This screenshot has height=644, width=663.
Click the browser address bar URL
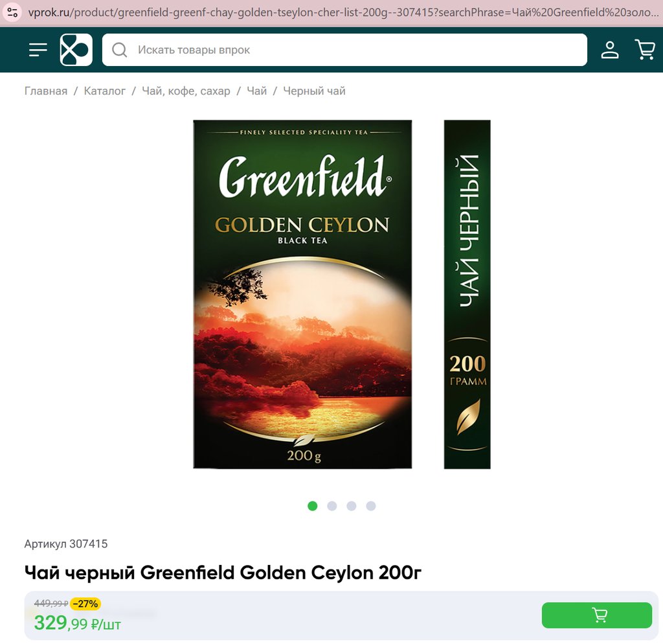pos(343,12)
